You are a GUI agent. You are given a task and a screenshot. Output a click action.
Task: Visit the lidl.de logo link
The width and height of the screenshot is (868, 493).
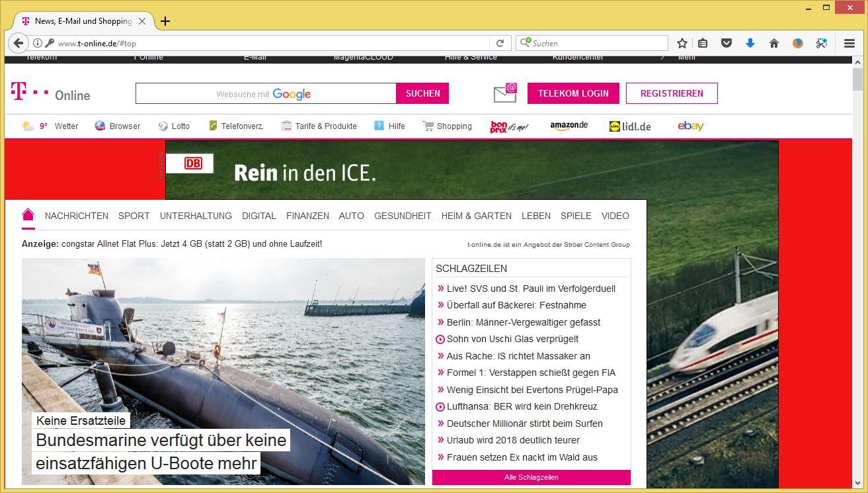click(x=630, y=126)
